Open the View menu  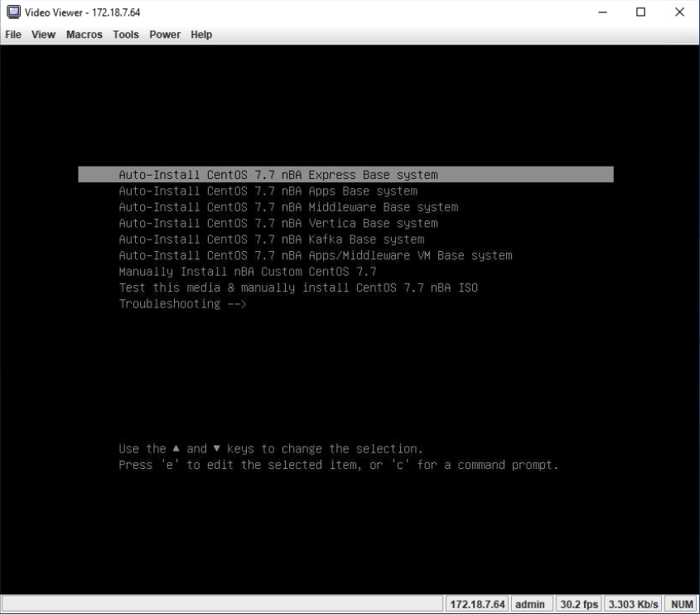coord(43,34)
